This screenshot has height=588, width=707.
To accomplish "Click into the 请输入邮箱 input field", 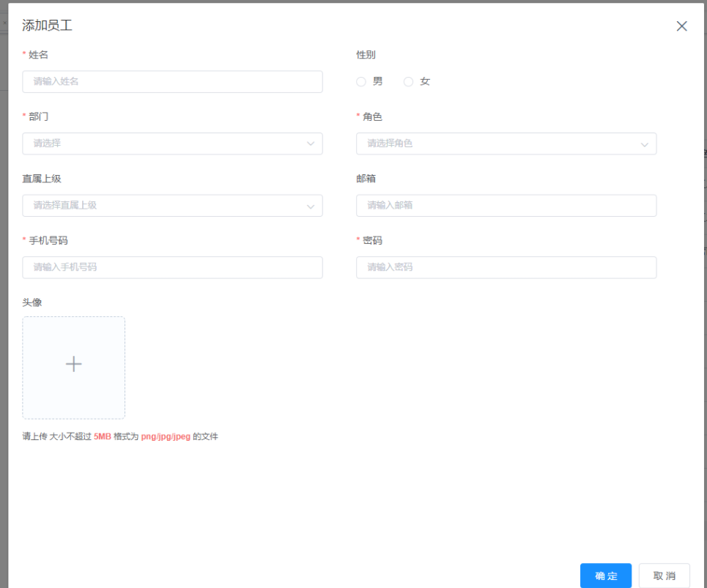I will click(x=506, y=206).
